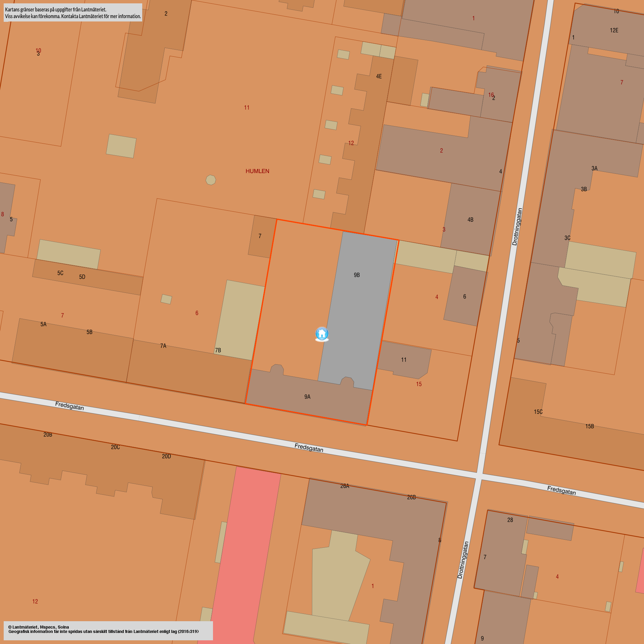Screen dimensions: 644x644
Task: Click the Drottninggatan street label near top
Action: [x=517, y=227]
